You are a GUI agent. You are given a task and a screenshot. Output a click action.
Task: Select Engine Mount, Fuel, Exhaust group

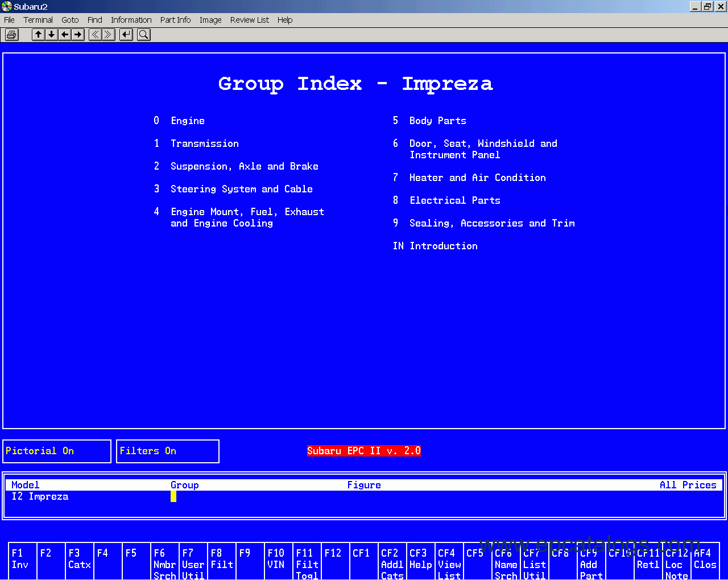[239, 217]
